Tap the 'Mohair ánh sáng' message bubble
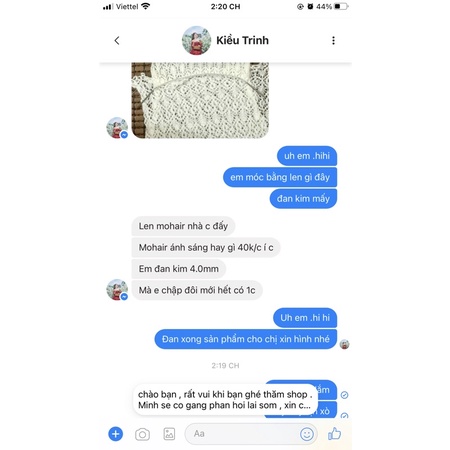The image size is (450, 450). (206, 247)
